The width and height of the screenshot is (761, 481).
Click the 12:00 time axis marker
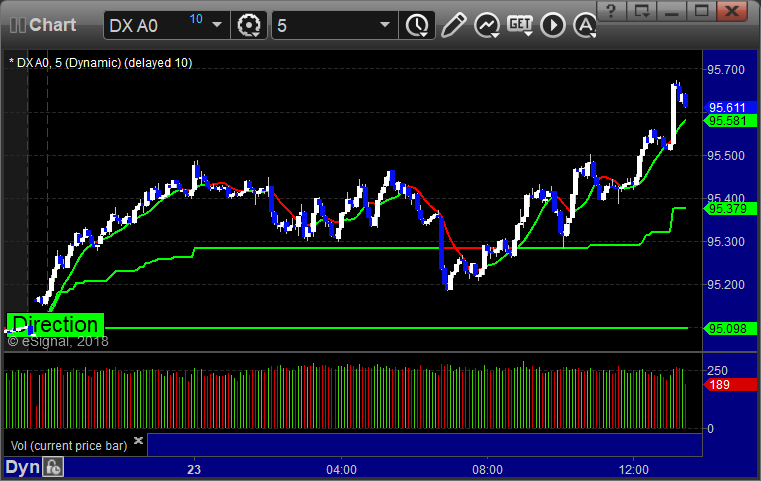(634, 469)
